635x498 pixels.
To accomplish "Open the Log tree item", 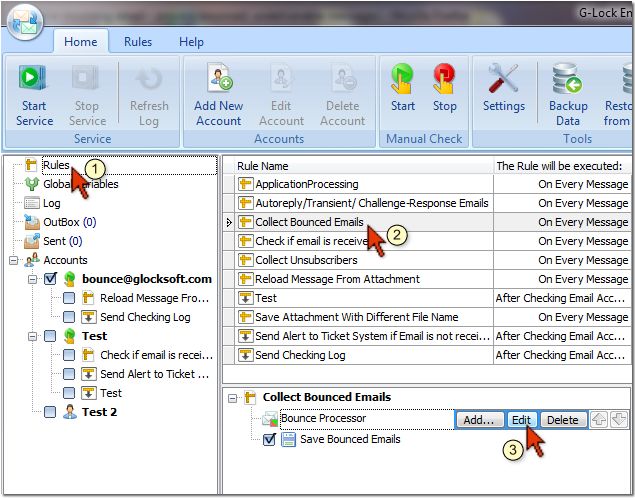I will 51,203.
